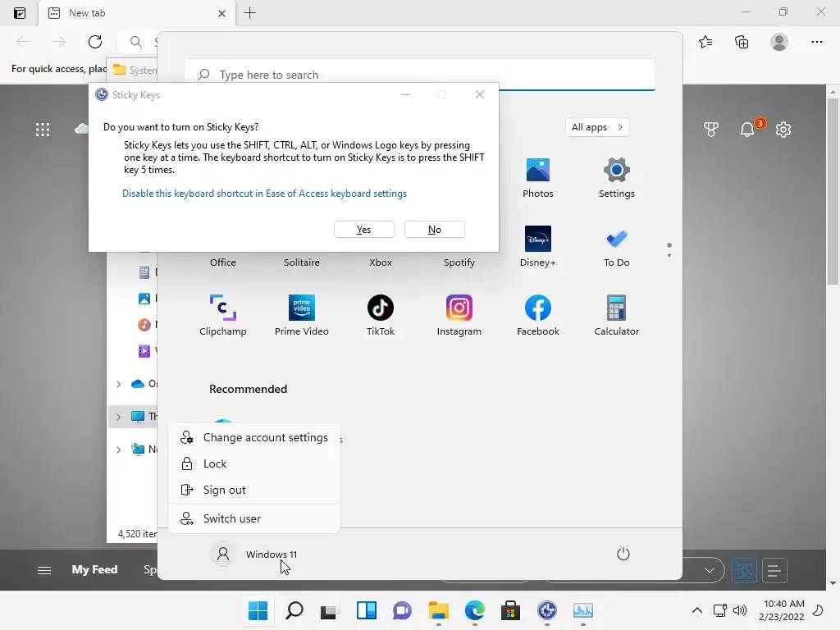Screen dimensions: 840x630
Task: Click the Type here to search field
Action: 420,75
